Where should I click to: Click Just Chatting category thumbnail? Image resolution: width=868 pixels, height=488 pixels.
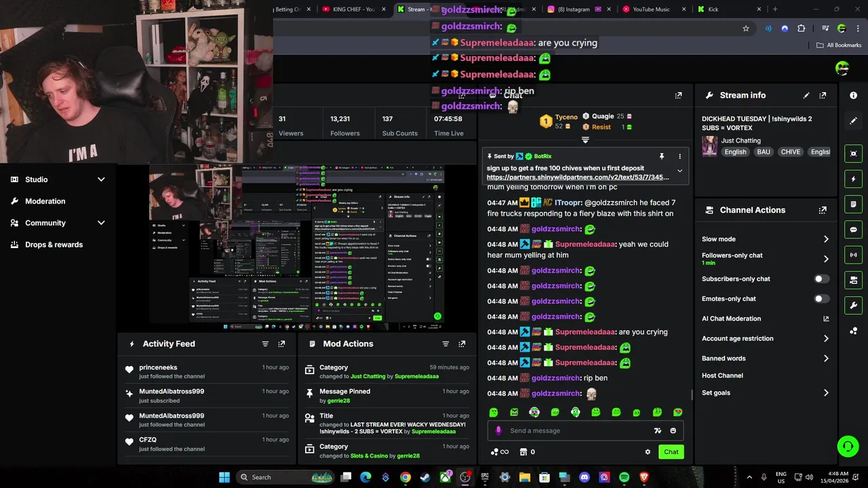(x=710, y=146)
